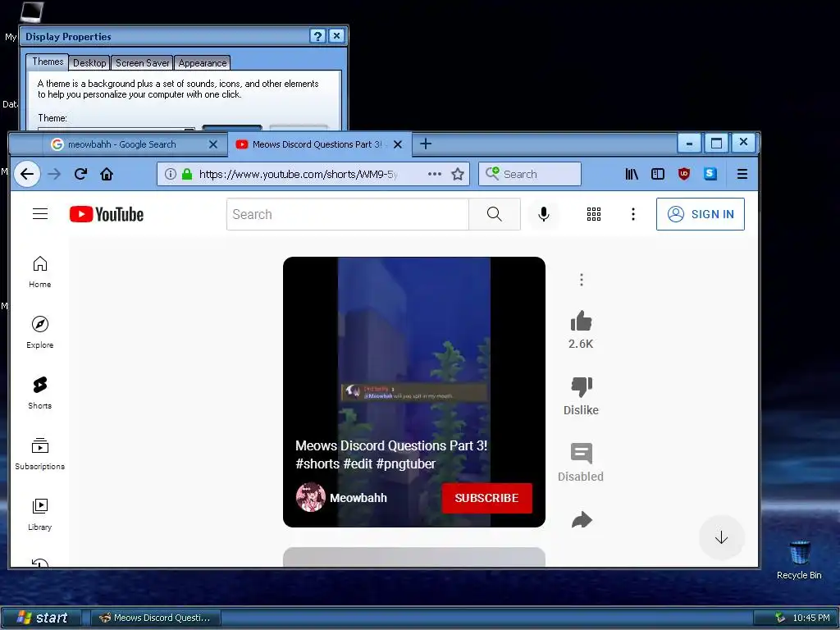The image size is (840, 630).
Task: Open a new browser tab with plus
Action: pos(426,144)
